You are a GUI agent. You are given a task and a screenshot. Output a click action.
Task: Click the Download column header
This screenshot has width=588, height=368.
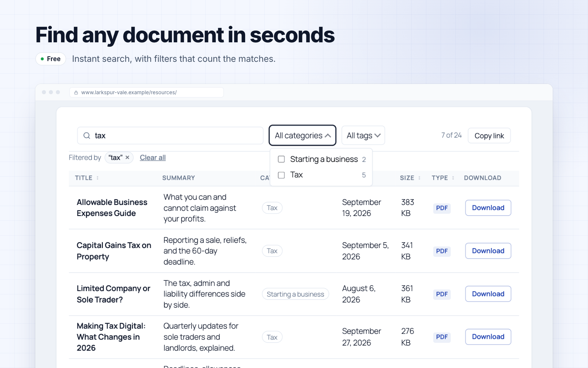(483, 178)
